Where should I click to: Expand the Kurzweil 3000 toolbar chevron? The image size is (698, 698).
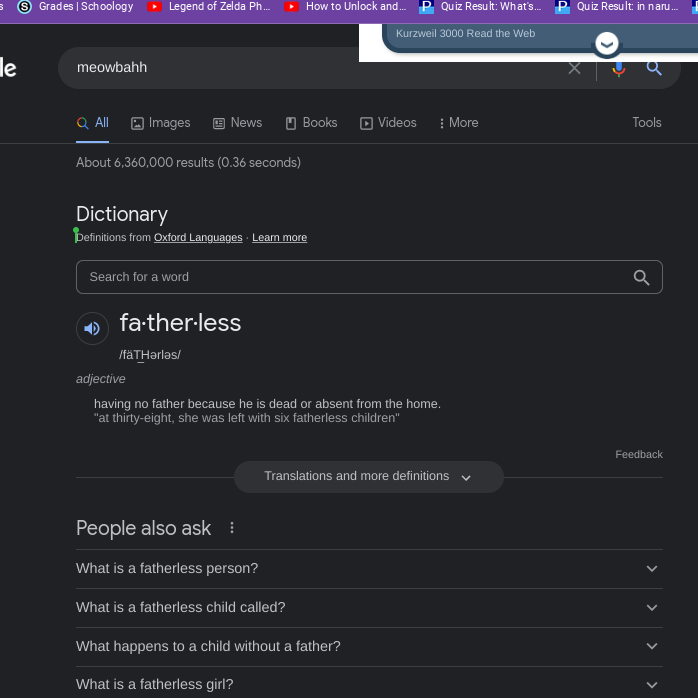[606, 44]
